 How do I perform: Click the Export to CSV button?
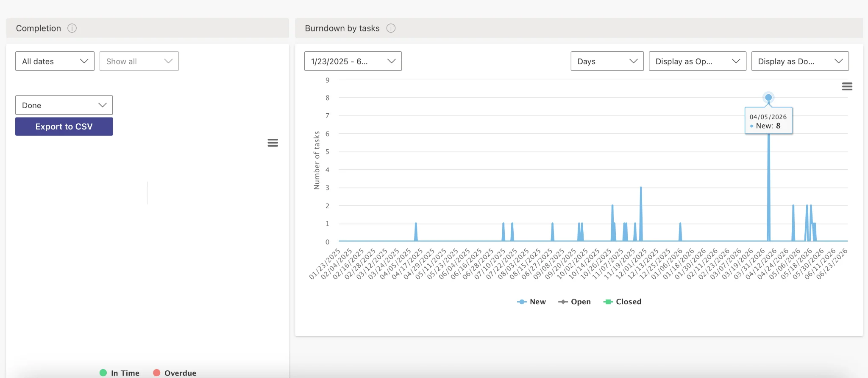[x=64, y=126]
